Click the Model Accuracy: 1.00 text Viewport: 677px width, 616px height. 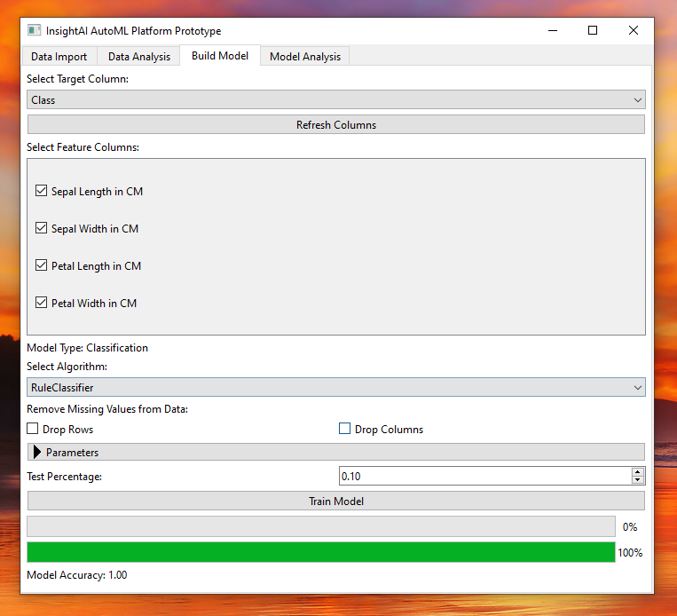coord(77,575)
